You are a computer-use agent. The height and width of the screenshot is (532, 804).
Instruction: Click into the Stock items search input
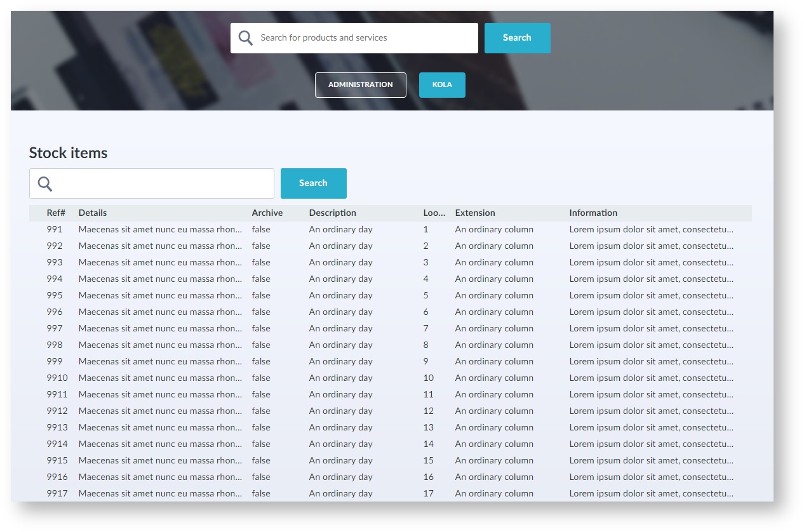click(x=162, y=183)
